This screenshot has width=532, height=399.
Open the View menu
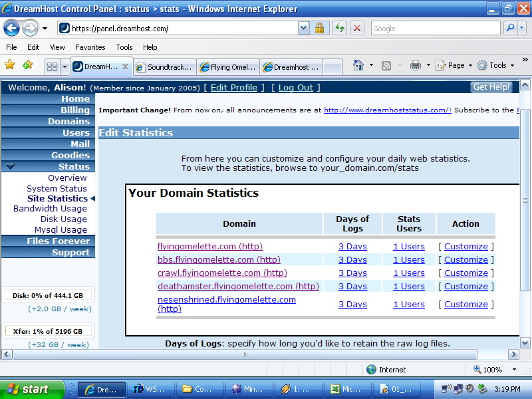(x=57, y=47)
